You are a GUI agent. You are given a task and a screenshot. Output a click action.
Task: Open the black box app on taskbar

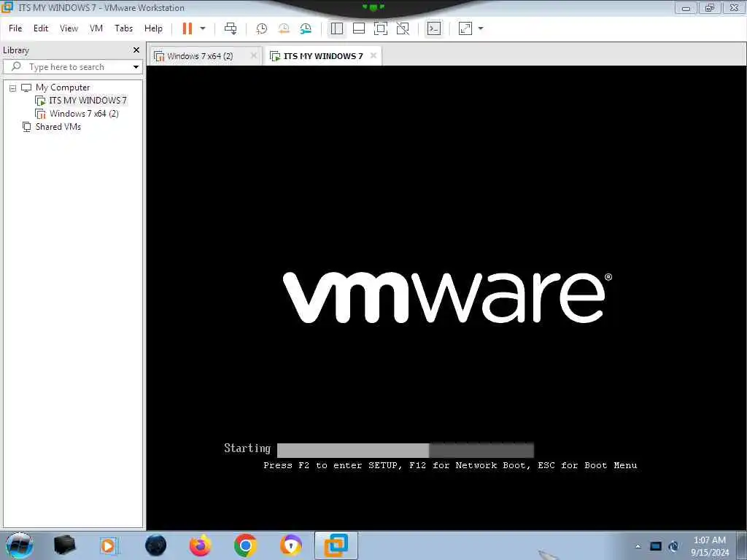coord(64,545)
